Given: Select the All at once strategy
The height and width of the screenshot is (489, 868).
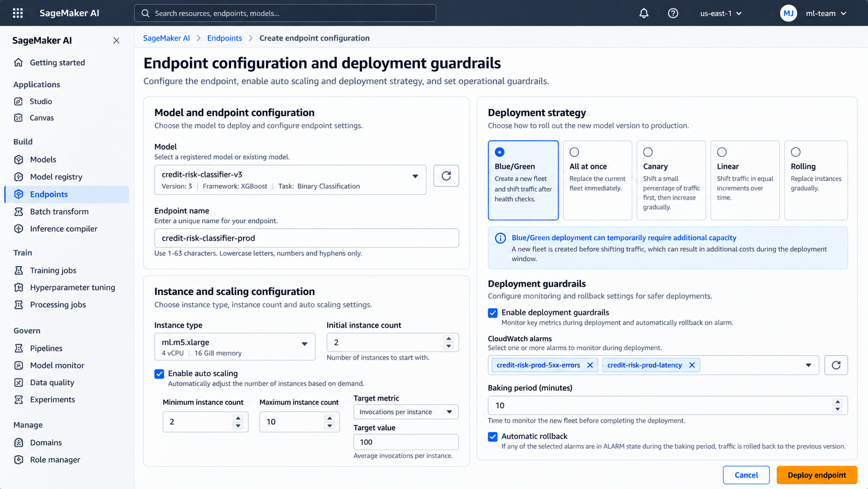Looking at the screenshot, I should point(598,180).
